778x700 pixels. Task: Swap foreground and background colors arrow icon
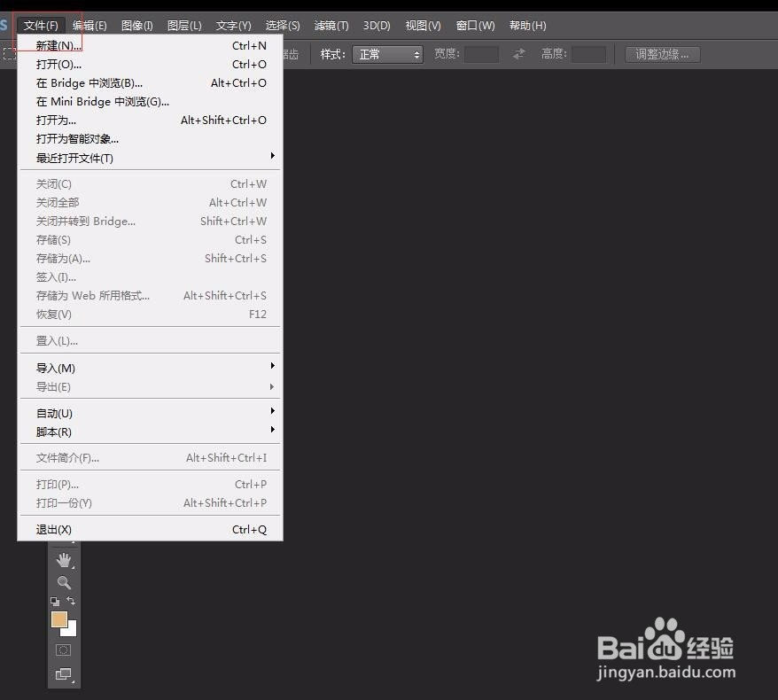pos(72,601)
